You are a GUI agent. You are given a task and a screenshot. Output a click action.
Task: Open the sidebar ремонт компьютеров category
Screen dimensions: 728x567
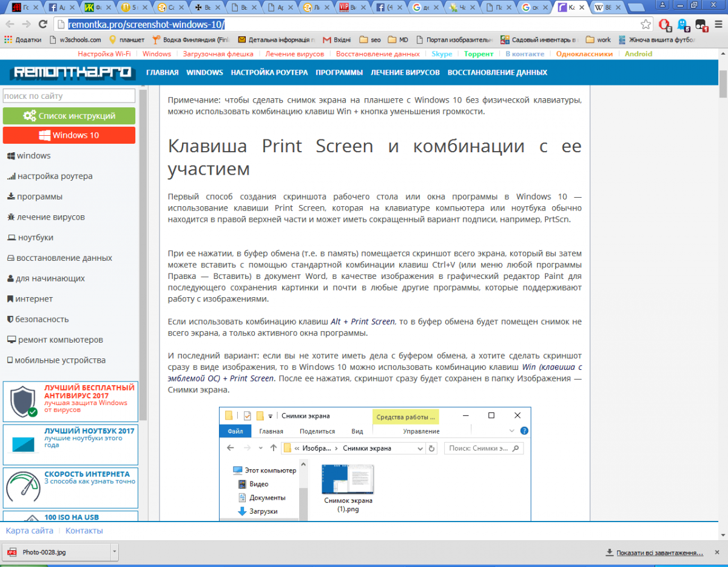(55, 340)
